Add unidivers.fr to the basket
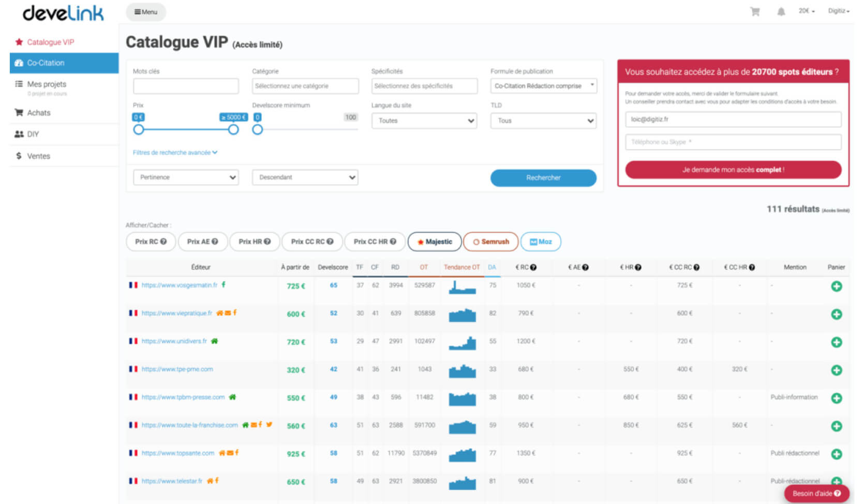864x504 pixels. click(836, 342)
